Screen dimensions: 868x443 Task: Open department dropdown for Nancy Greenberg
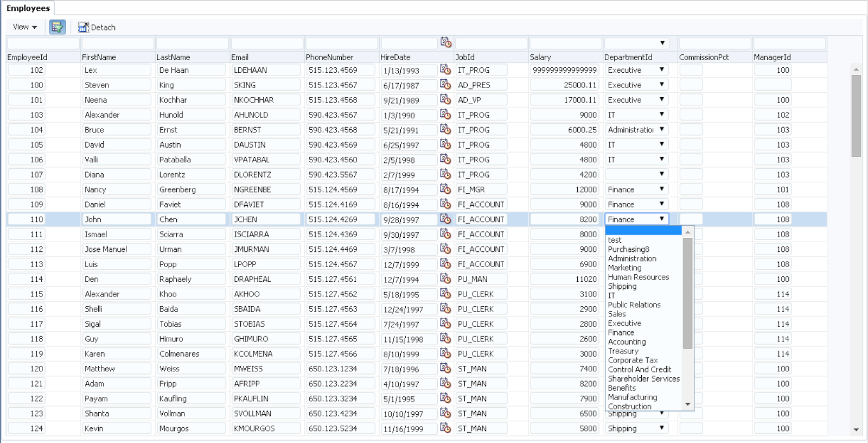[x=637, y=189]
